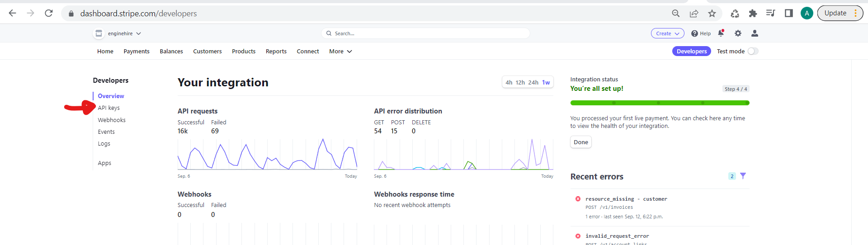Open Stripe settings gear
Image resolution: width=868 pixels, height=245 pixels.
pos(738,33)
